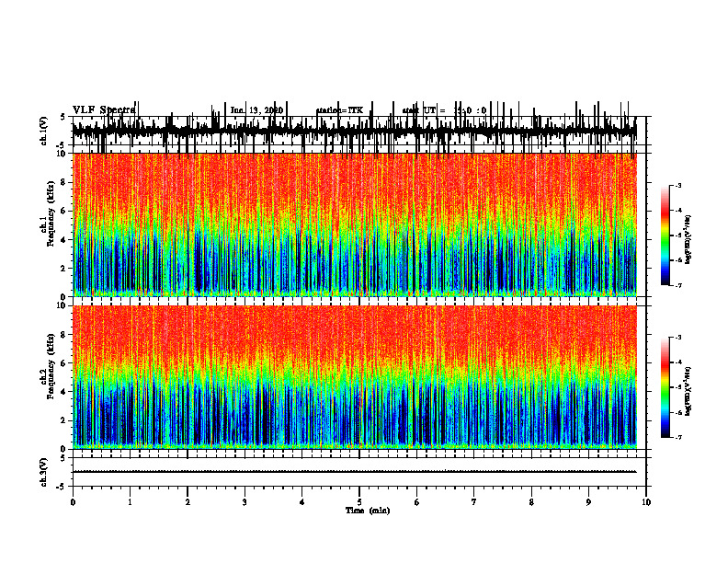Click the '6' tick on the Time axis
The image size is (728, 563).
tap(417, 502)
